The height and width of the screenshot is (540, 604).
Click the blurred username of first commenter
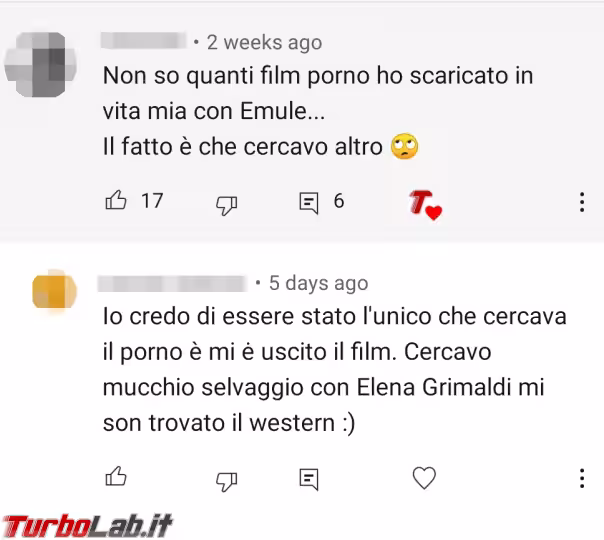143,41
